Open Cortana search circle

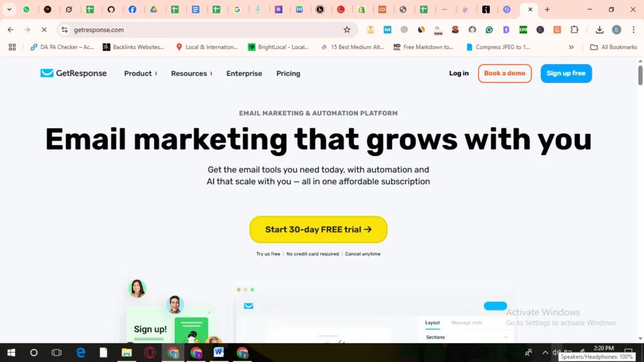coord(34,353)
